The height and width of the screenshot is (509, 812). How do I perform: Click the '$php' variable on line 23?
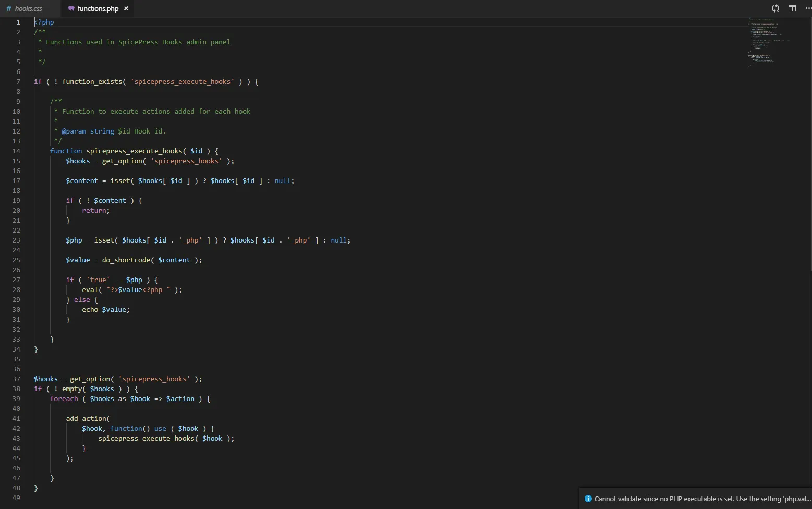point(74,240)
